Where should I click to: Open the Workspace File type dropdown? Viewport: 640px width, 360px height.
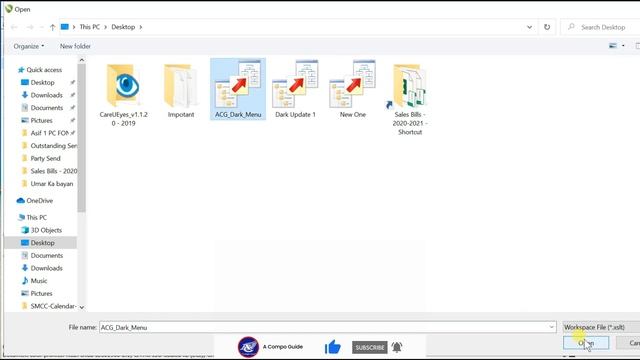point(601,327)
